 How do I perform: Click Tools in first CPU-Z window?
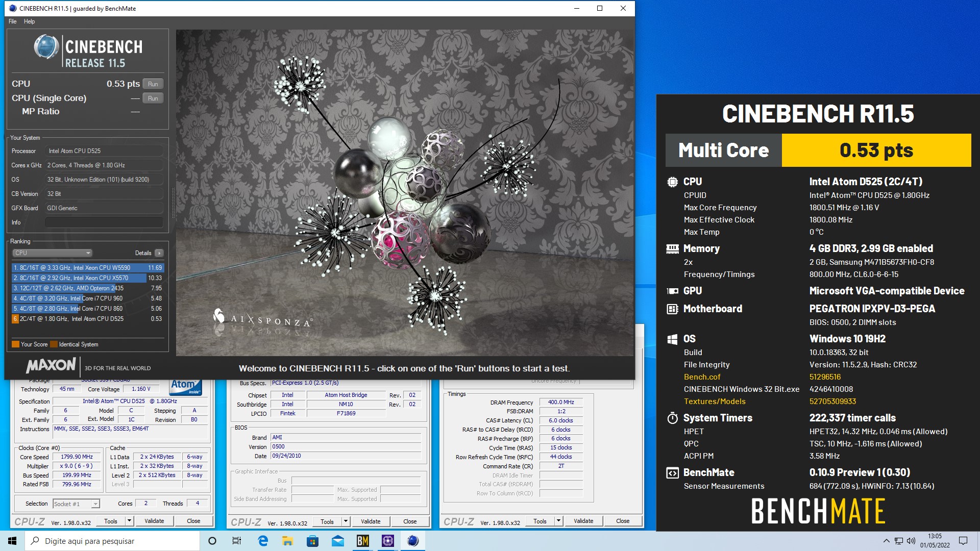point(111,521)
